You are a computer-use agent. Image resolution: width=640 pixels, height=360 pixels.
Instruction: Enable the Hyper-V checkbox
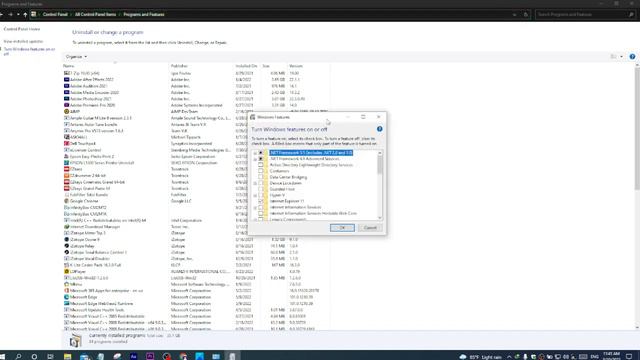point(261,195)
